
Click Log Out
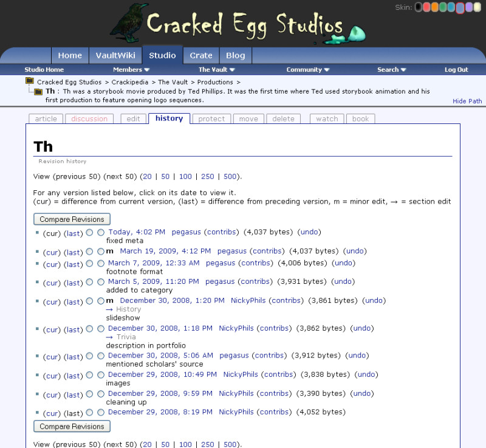click(456, 70)
